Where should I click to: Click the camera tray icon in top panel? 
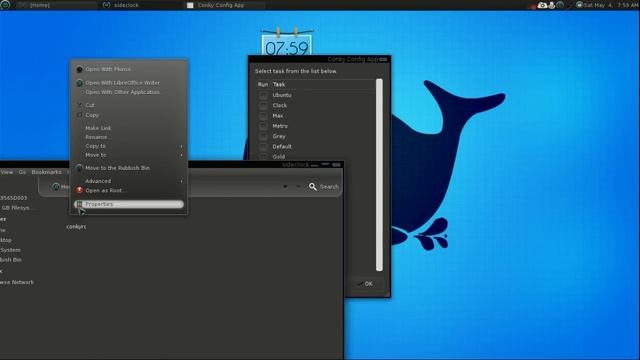point(542,5)
